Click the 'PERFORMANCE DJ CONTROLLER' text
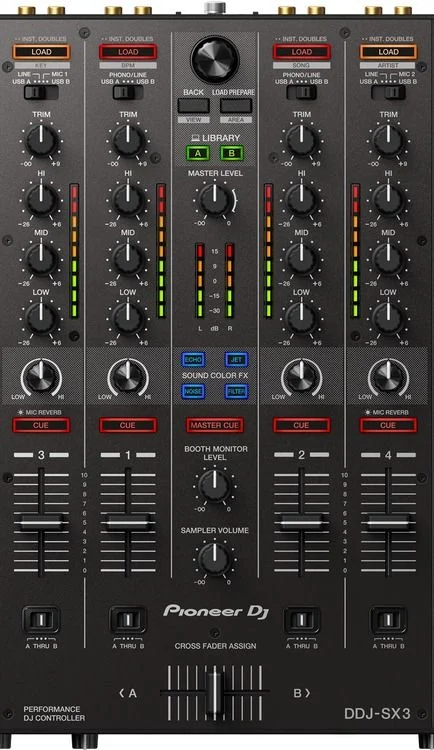Image resolution: width=434 pixels, height=750 pixels. pyautogui.click(x=54, y=714)
